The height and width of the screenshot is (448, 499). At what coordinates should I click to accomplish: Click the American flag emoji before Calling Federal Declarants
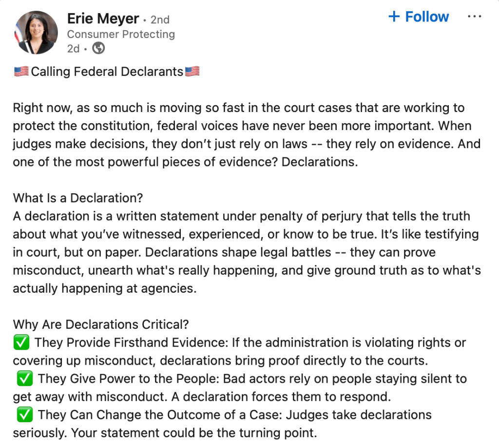[20, 71]
